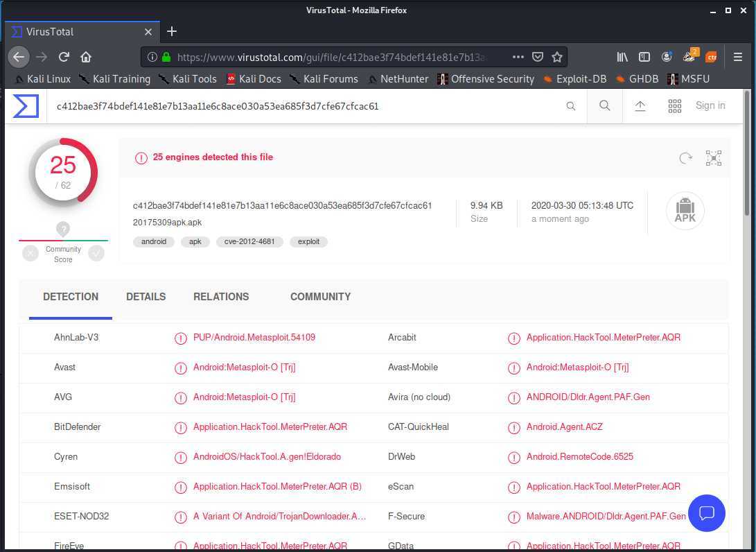Click the community score question marker

[x=63, y=229]
